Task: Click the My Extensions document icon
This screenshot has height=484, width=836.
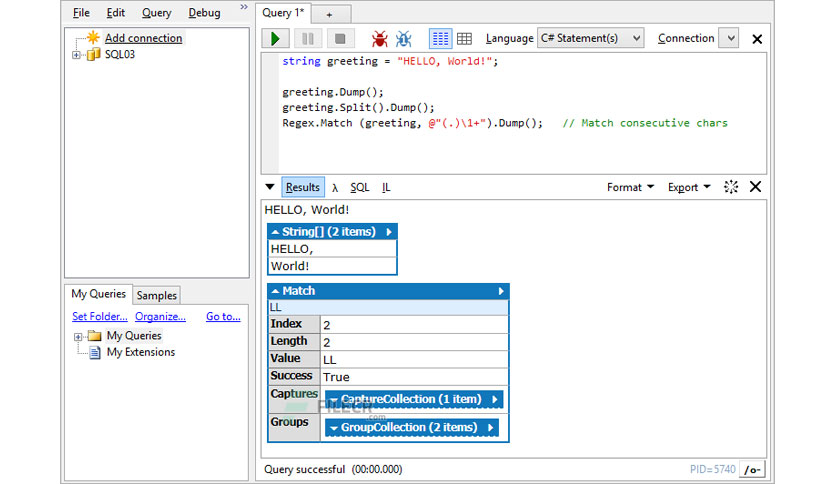Action: coord(95,352)
